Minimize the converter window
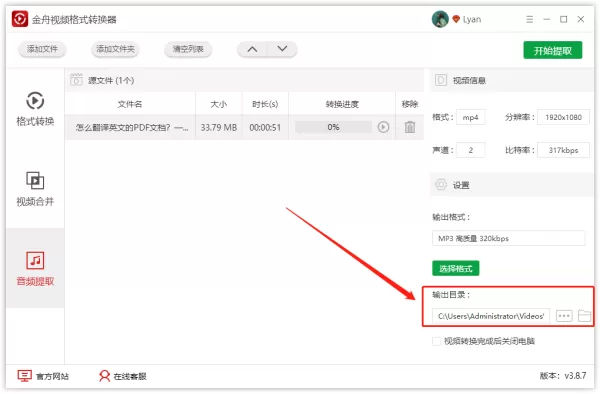 coord(546,19)
